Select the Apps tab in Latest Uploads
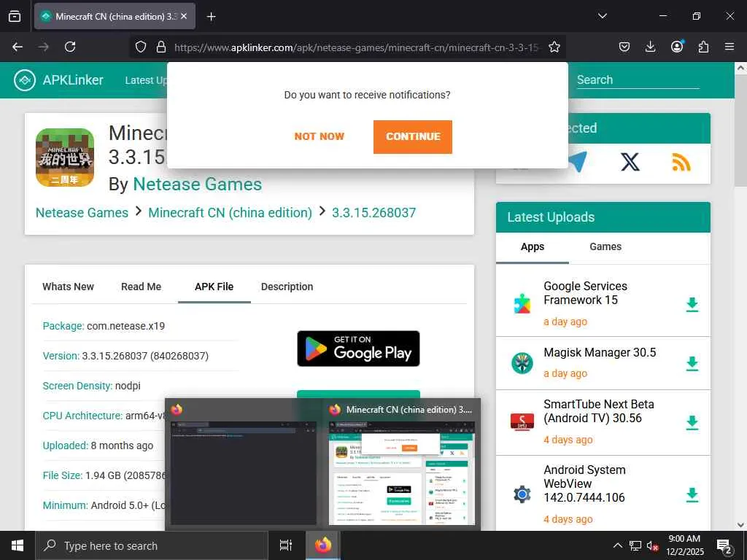 (x=532, y=246)
